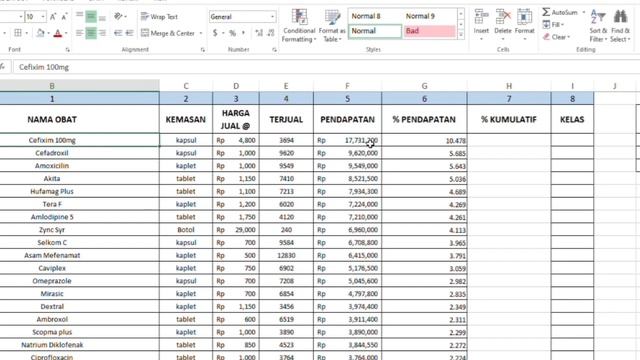Toggle Wrap Text
Viewport: 640px width, 360px height.
[159, 17]
